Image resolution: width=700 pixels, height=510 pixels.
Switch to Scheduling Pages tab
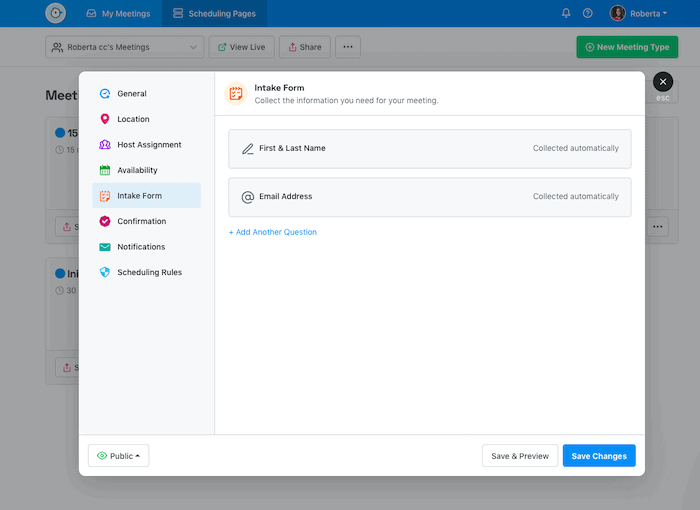[214, 13]
